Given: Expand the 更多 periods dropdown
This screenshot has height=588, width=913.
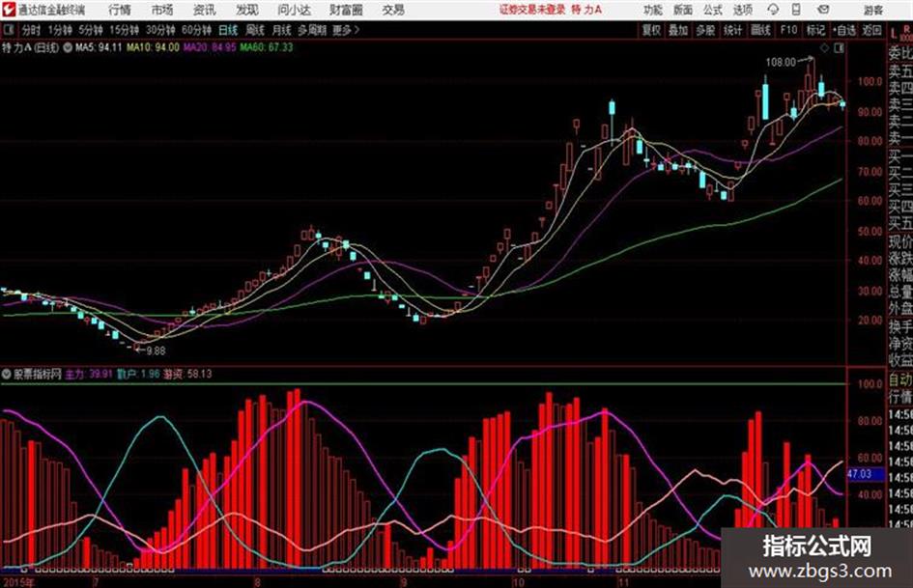Looking at the screenshot, I should click(346, 30).
